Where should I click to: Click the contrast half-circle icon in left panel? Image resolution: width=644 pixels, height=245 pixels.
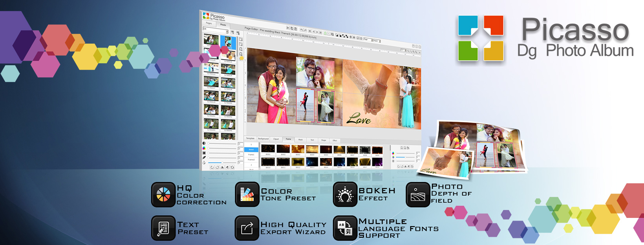(204, 143)
